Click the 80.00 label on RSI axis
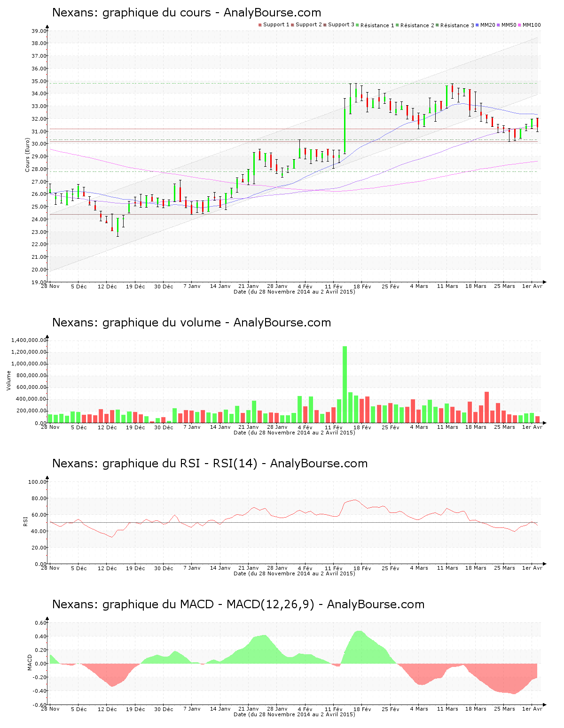Image resolution: width=564 pixels, height=728 pixels. (37, 498)
